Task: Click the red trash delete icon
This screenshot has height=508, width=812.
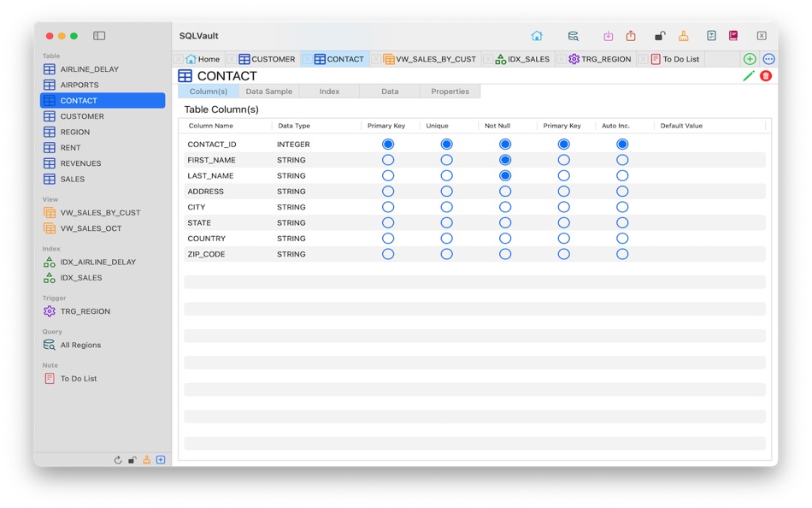Action: (766, 76)
